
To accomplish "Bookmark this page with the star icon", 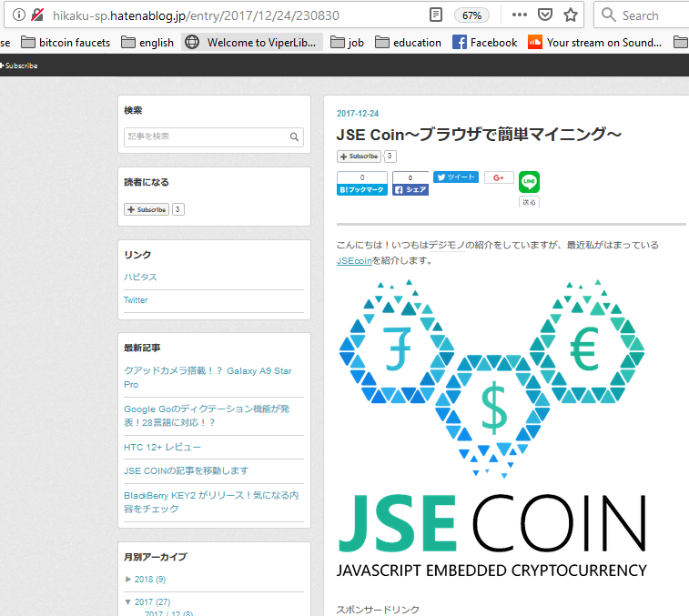I will click(x=571, y=15).
